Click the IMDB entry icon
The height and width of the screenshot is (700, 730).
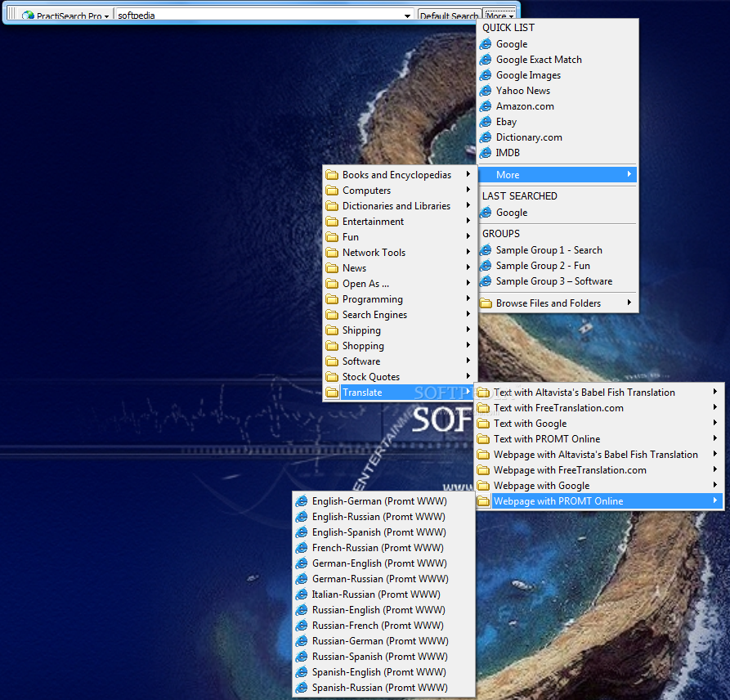(x=486, y=153)
